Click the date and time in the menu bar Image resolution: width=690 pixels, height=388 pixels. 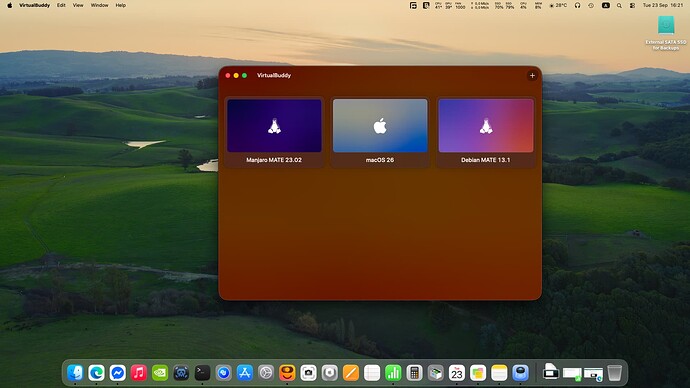click(x=663, y=5)
